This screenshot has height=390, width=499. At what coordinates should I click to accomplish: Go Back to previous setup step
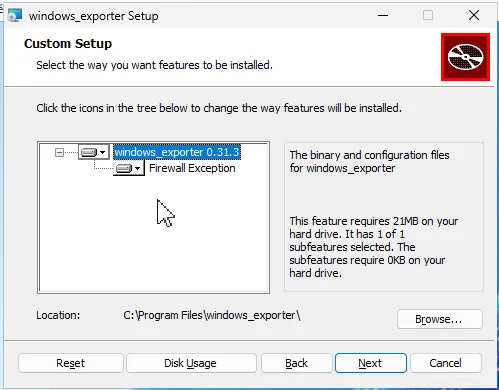(x=297, y=363)
